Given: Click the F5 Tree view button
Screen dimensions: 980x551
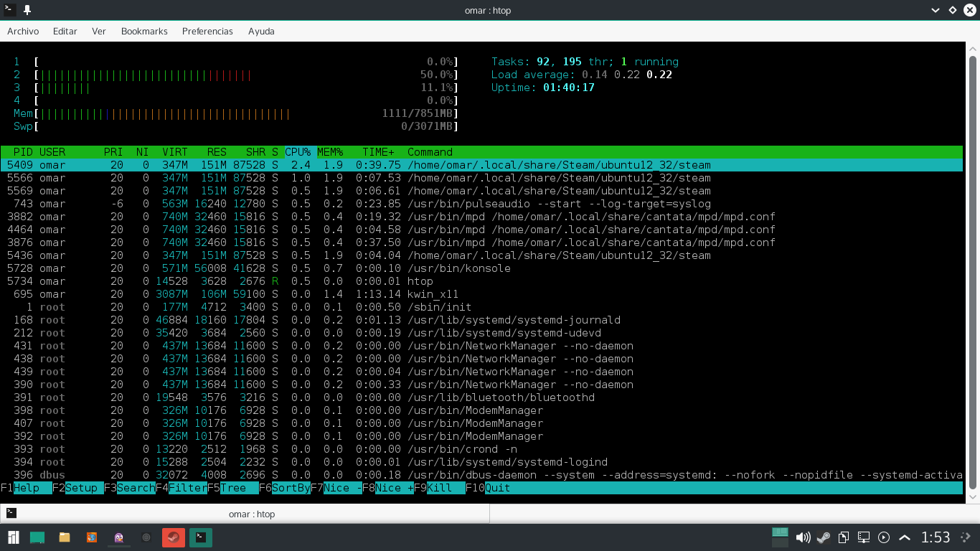Looking at the screenshot, I should [x=233, y=488].
